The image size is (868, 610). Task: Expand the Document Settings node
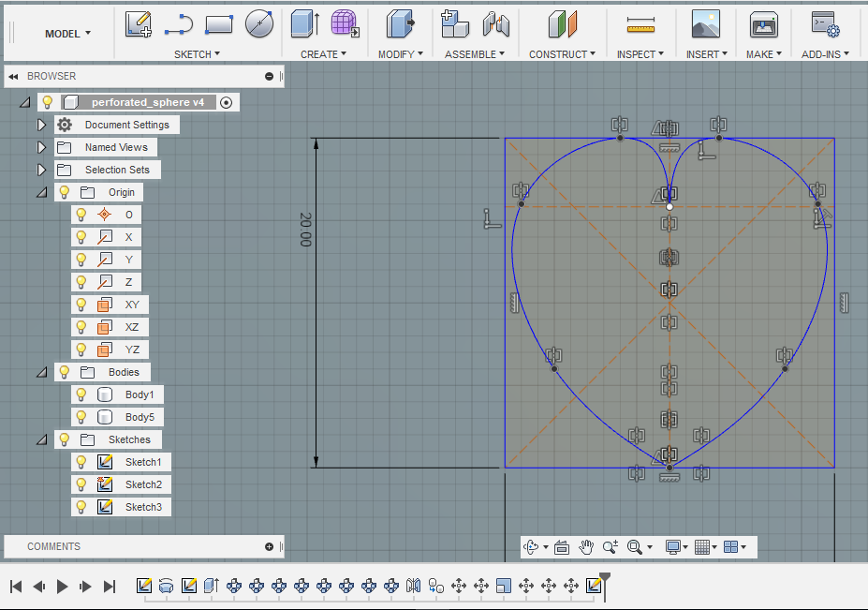(41, 125)
